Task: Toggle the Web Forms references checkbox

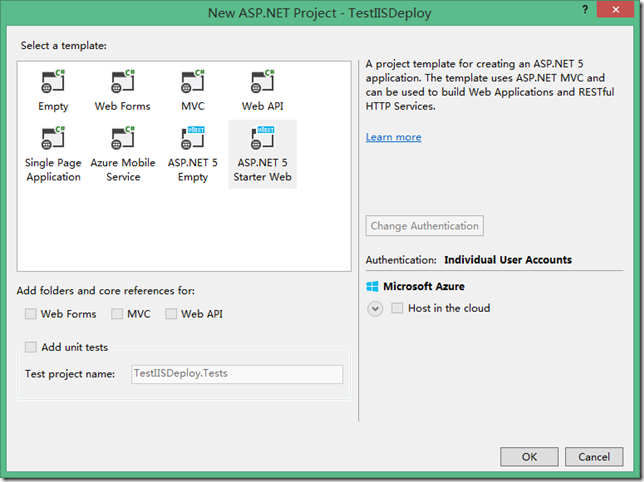Action: (31, 314)
